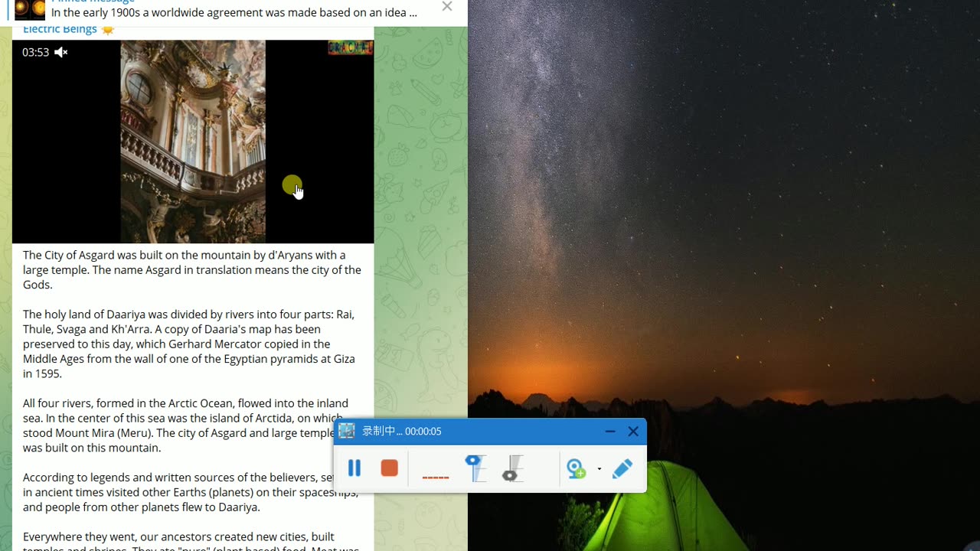980x551 pixels.
Task: Click the pinned message thumbnail icon
Action: [x=30, y=9]
